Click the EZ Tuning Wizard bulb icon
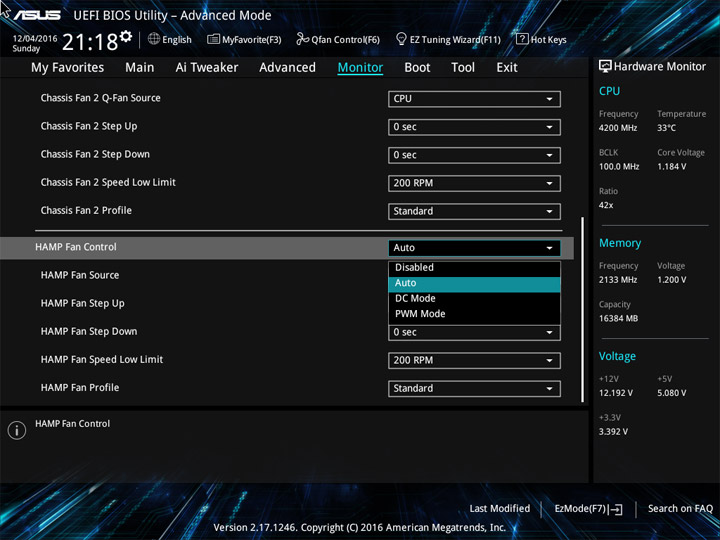Screen dimensions: 720x540 [401, 39]
